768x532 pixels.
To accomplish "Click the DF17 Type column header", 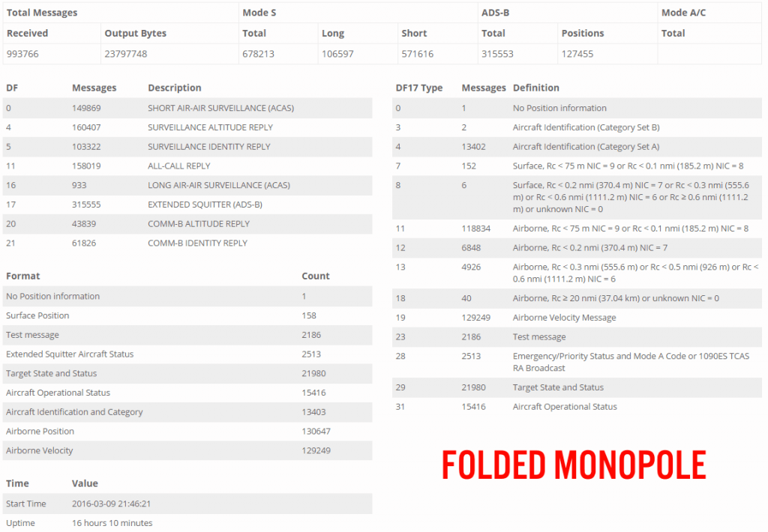I will 418,88.
